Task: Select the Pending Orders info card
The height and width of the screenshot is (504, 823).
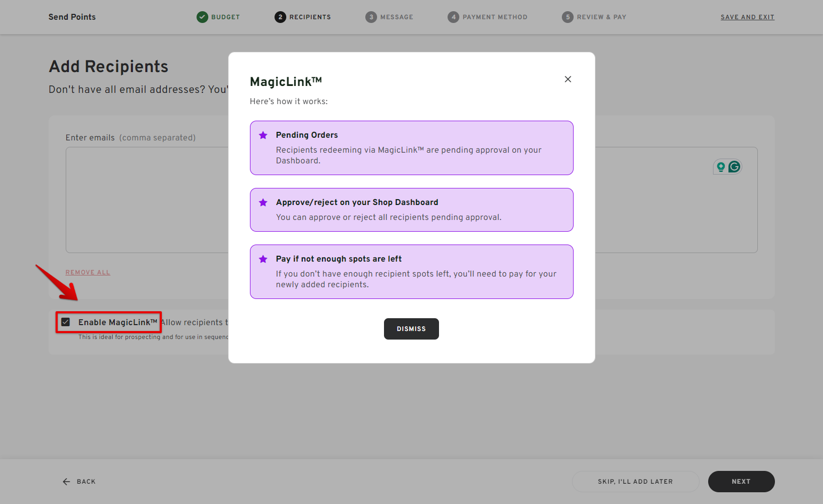Action: click(411, 148)
